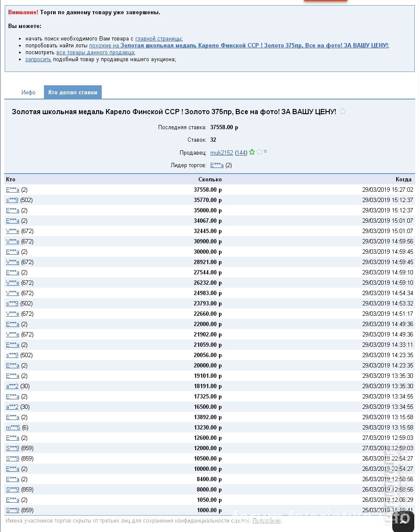Open bidder E***a on 30000.00 bid
The image size is (419, 532).
(x=13, y=252)
